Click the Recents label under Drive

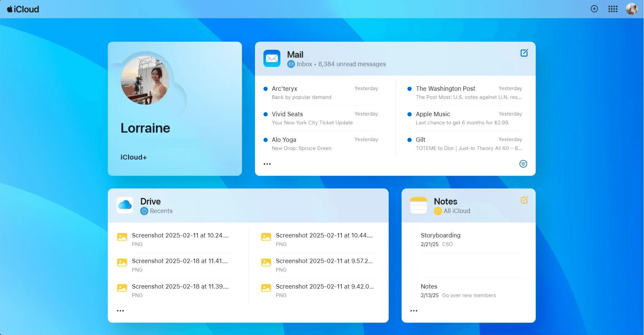click(161, 211)
